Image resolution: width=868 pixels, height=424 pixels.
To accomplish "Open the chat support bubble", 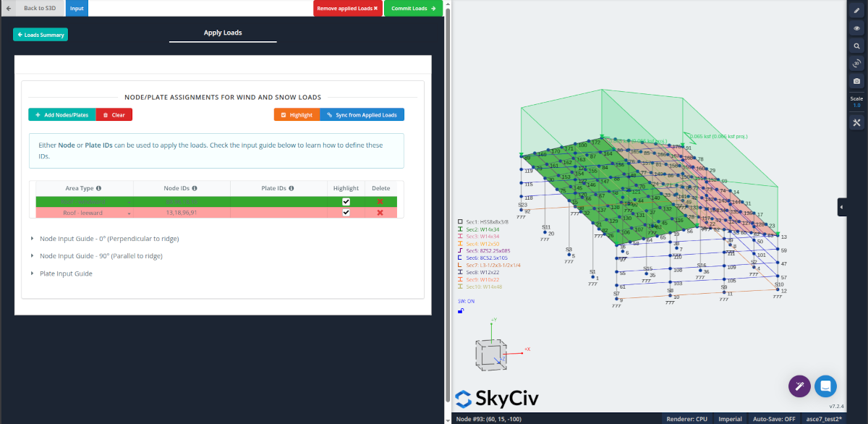I will tap(825, 386).
